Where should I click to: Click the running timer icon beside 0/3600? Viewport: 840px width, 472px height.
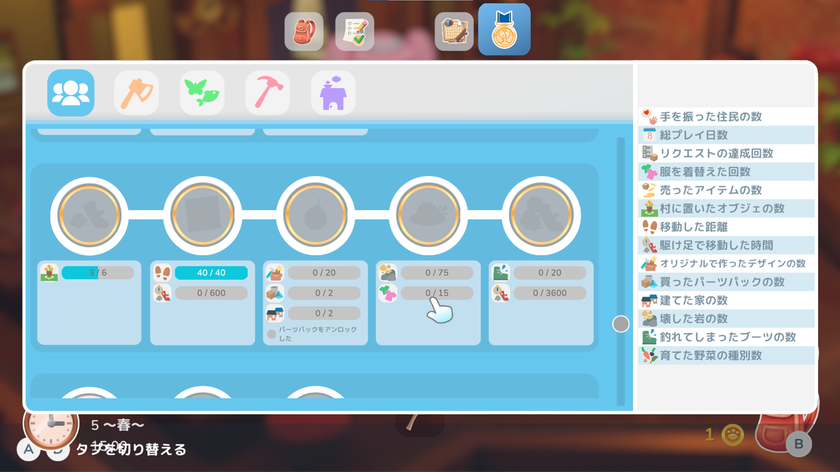pyautogui.click(x=501, y=293)
